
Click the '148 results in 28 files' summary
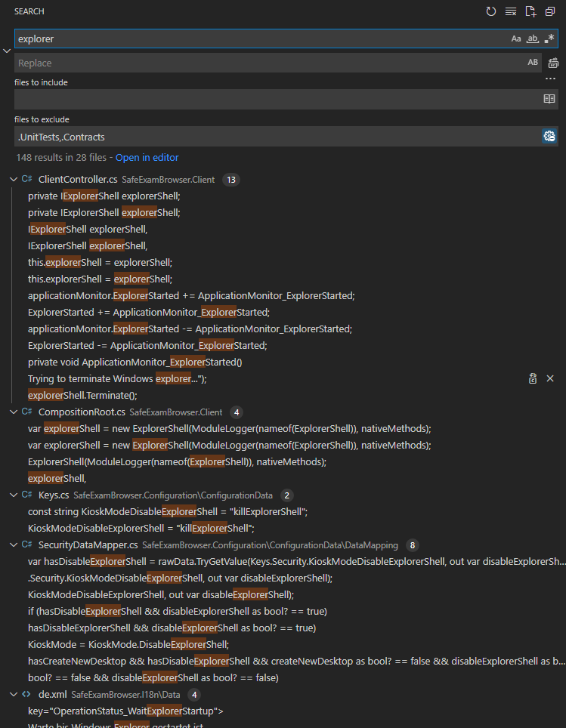tap(61, 157)
